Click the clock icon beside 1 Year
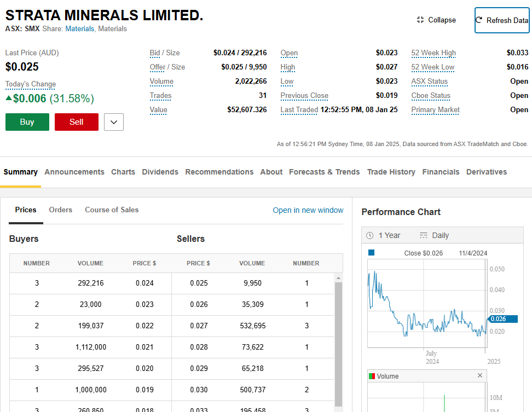Image resolution: width=532 pixels, height=412 pixels. pos(370,235)
